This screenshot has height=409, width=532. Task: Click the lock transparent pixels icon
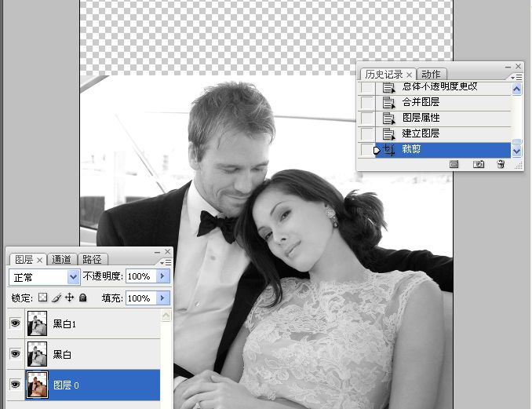[x=43, y=298]
